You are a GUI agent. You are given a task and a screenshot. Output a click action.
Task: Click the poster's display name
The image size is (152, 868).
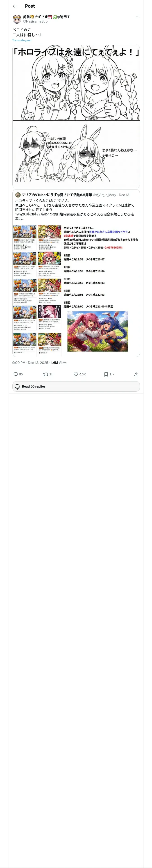coord(47,16)
